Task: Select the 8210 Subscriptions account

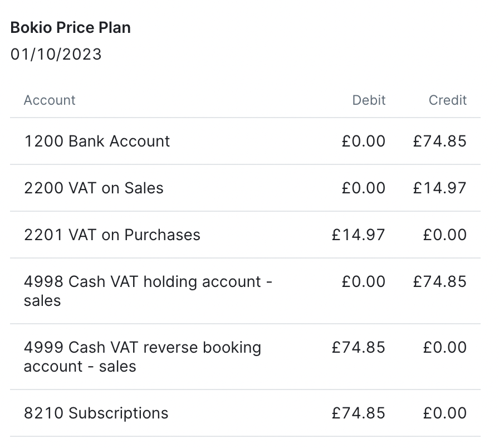Action: click(x=96, y=413)
